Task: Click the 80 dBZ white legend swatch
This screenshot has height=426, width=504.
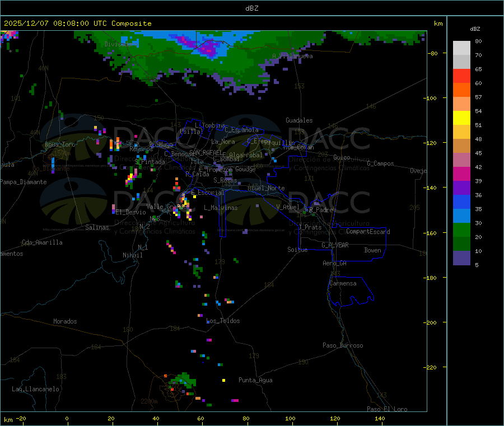Action: click(x=461, y=48)
